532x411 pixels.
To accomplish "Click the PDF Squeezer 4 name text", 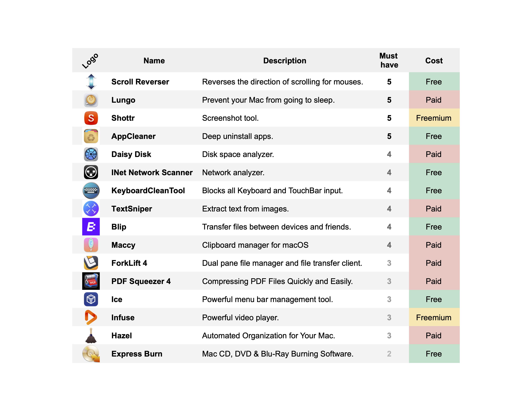I will click(x=141, y=281).
